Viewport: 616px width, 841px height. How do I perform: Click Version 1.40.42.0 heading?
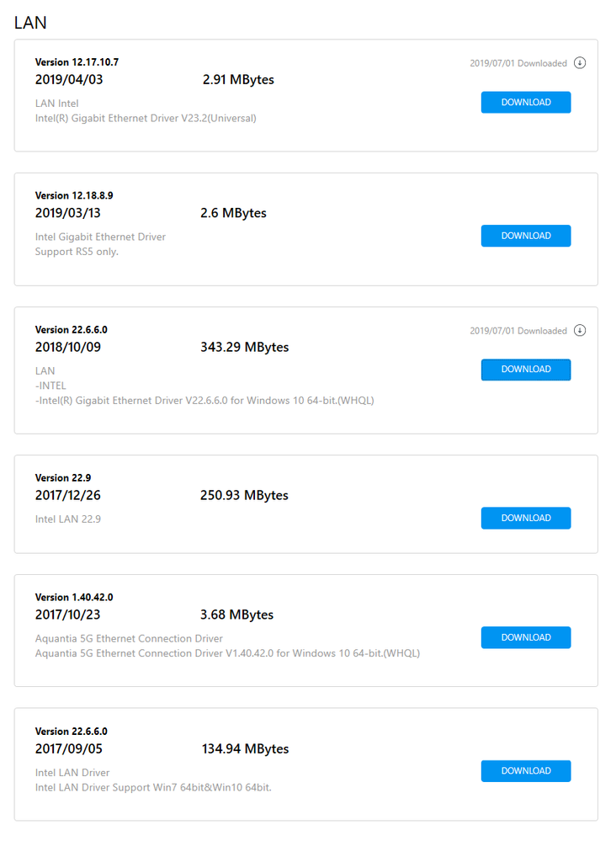[x=74, y=598]
